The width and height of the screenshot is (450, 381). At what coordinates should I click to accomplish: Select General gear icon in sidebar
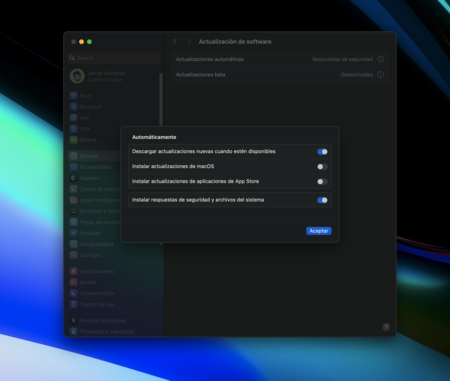pyautogui.click(x=74, y=156)
